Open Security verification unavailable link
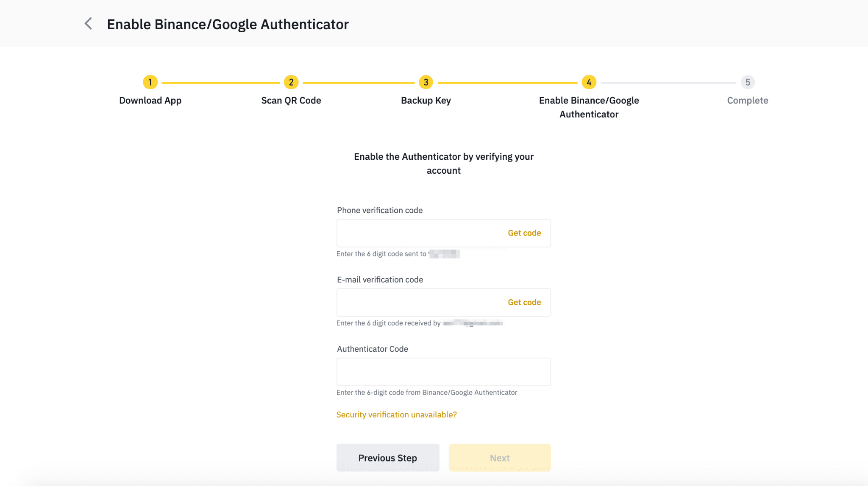868x486 pixels. [396, 415]
